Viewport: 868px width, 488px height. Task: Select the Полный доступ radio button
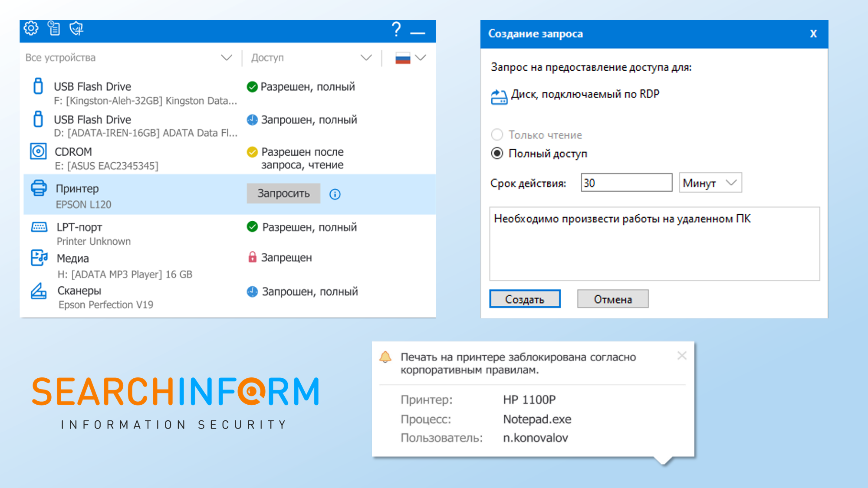[x=497, y=154]
